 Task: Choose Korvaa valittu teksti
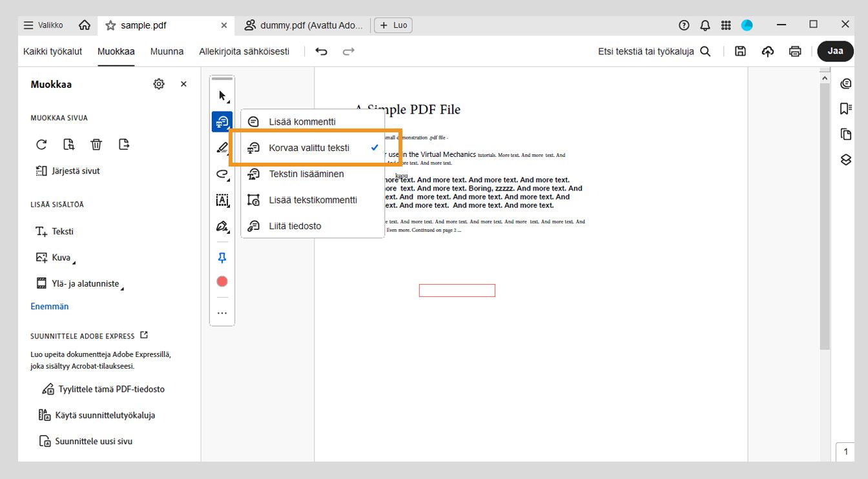[313, 148]
